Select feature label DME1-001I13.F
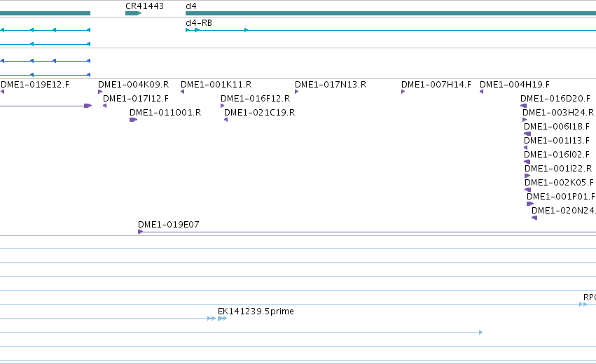The width and height of the screenshot is (596, 364). (557, 141)
